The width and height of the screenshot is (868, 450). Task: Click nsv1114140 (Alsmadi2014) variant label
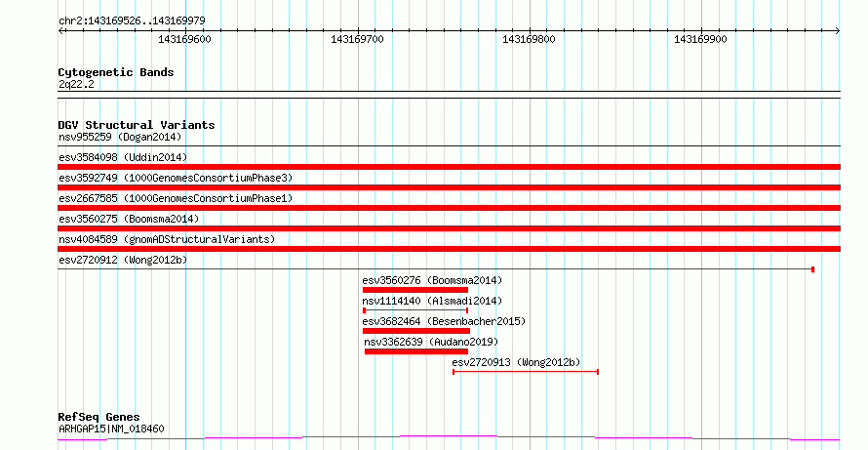pos(432,301)
